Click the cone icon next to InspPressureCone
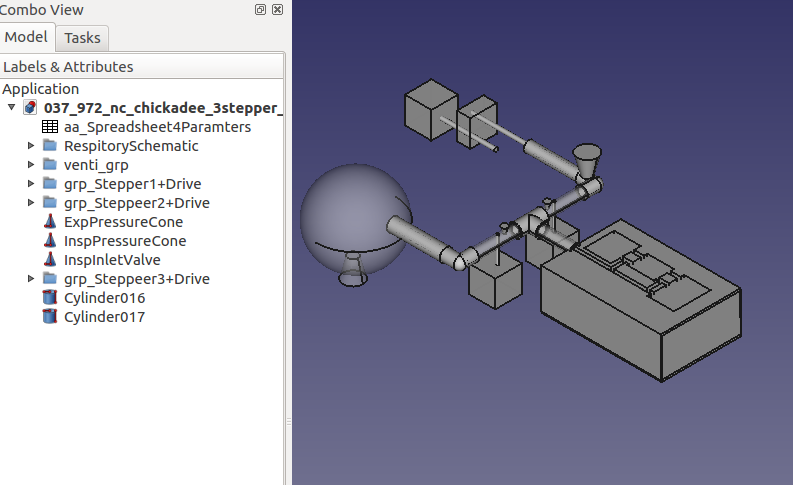 point(50,241)
